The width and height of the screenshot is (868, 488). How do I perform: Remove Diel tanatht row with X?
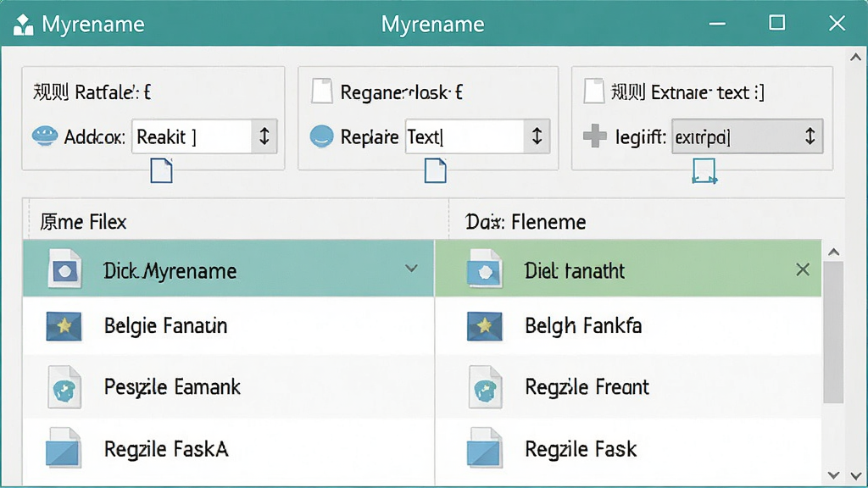tap(803, 269)
